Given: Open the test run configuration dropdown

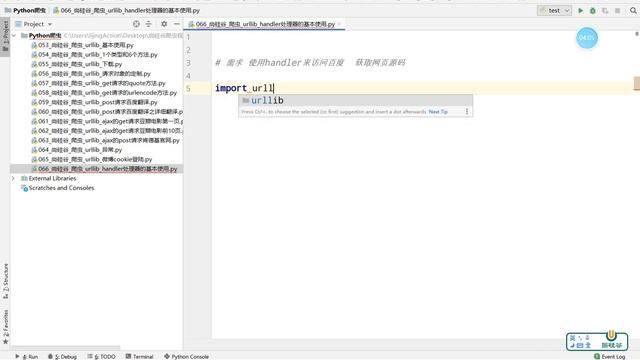Looking at the screenshot, I should (554, 11).
